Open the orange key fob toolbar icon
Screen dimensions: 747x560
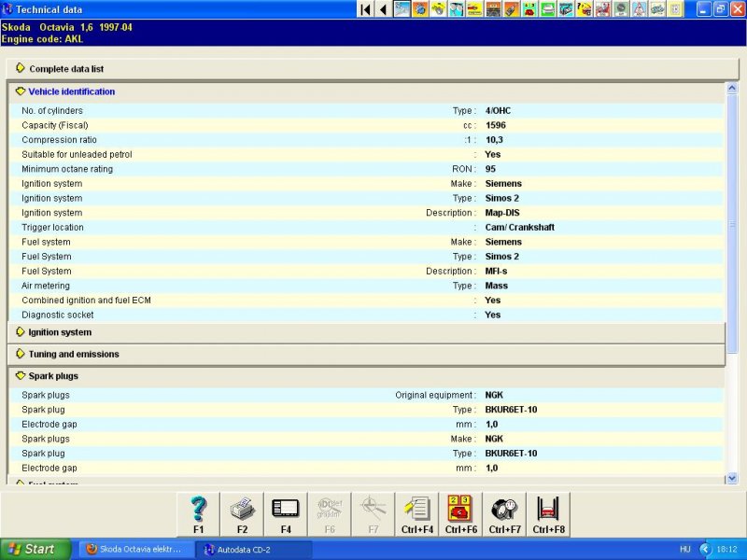click(511, 9)
